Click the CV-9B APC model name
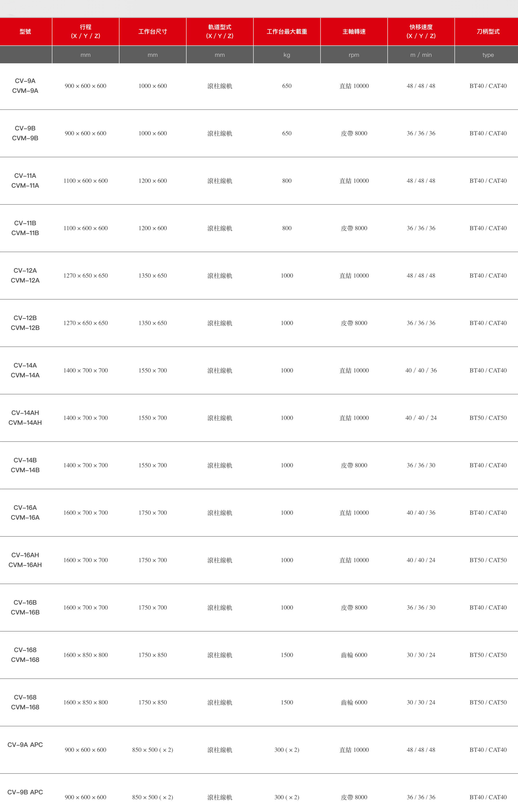This screenshot has height=812, width=518. pos(25,792)
